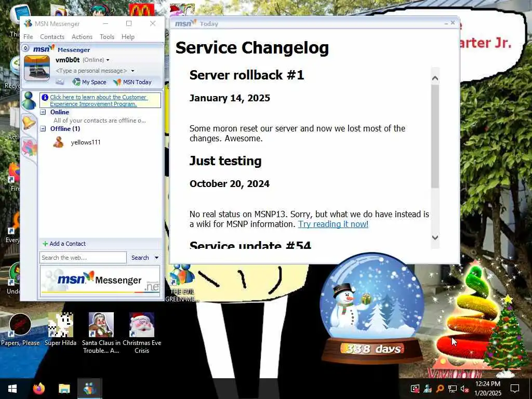Open Firefox from the taskbar

point(38,389)
